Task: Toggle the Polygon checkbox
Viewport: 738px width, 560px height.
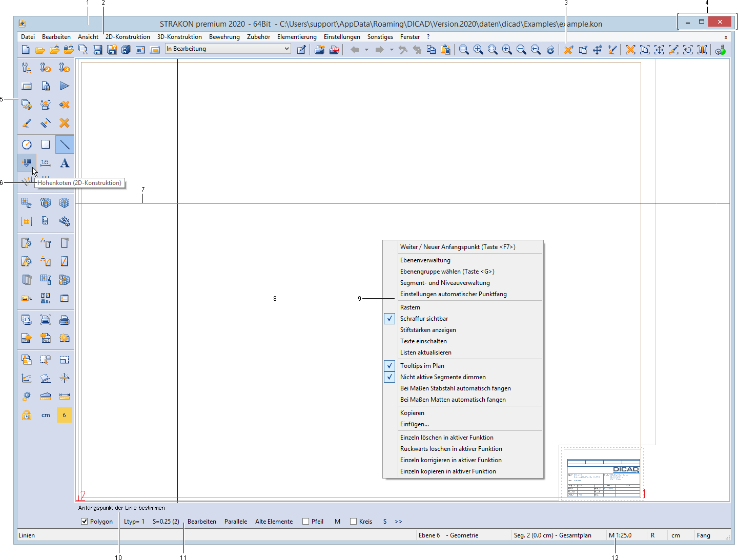Action: pyautogui.click(x=85, y=522)
